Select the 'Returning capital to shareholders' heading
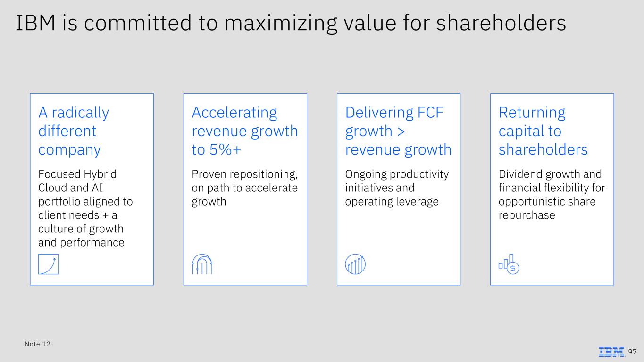 tap(543, 131)
